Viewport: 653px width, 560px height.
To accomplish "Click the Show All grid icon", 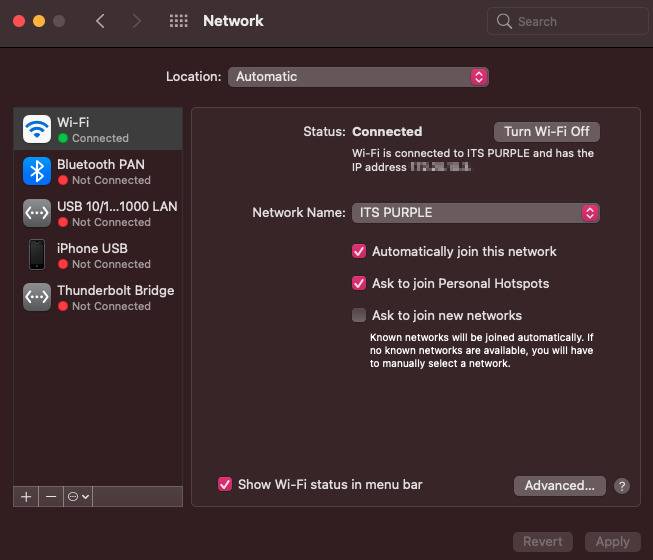I will pyautogui.click(x=179, y=21).
